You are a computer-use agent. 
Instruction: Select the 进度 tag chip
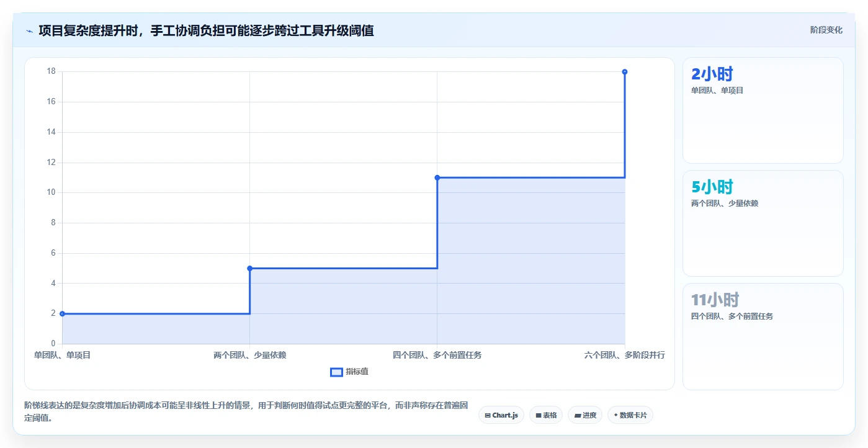(x=585, y=415)
